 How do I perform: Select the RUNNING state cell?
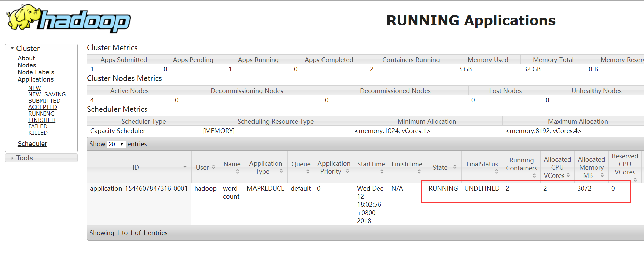[443, 188]
